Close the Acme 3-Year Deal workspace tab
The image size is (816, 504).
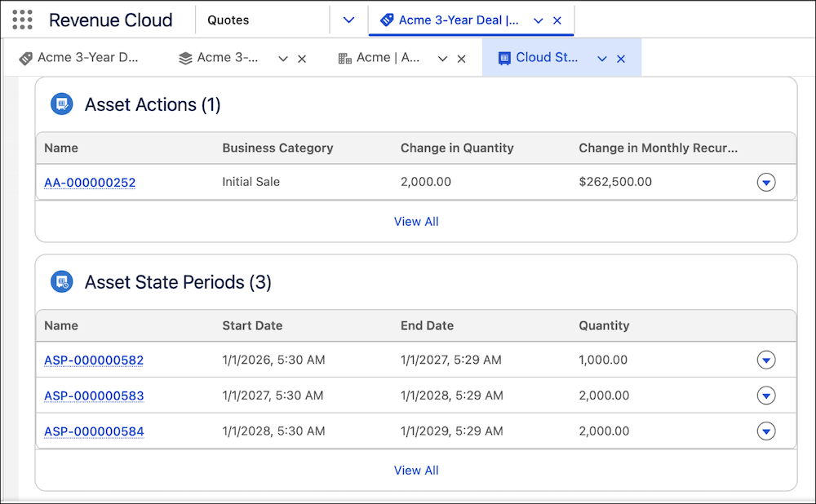(x=557, y=20)
